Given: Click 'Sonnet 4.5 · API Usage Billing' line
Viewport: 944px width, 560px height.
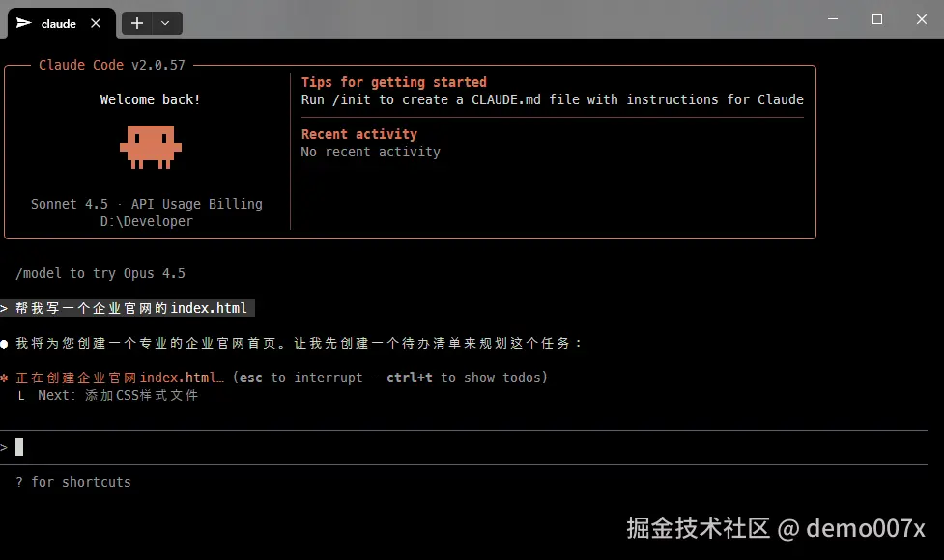Looking at the screenshot, I should click(146, 204).
